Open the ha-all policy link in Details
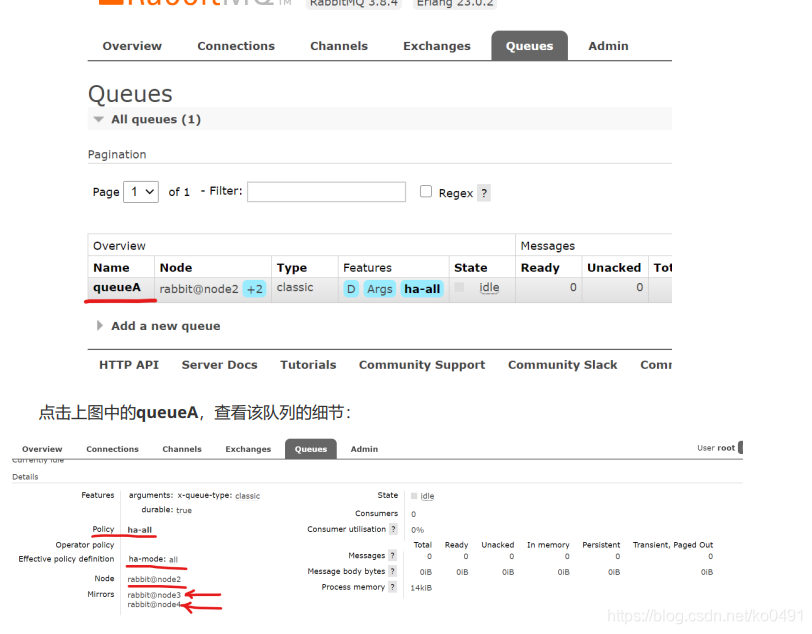This screenshot has height=634, width=812. [x=140, y=530]
